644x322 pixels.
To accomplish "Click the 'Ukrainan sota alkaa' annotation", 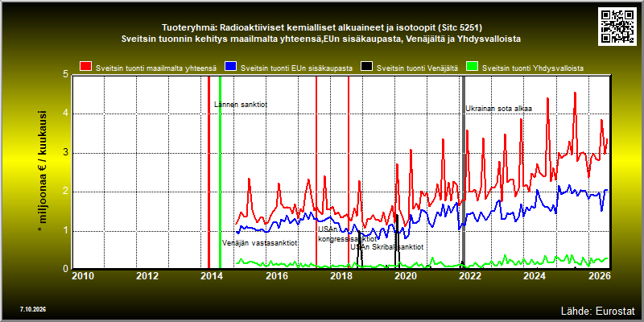I will point(498,109).
